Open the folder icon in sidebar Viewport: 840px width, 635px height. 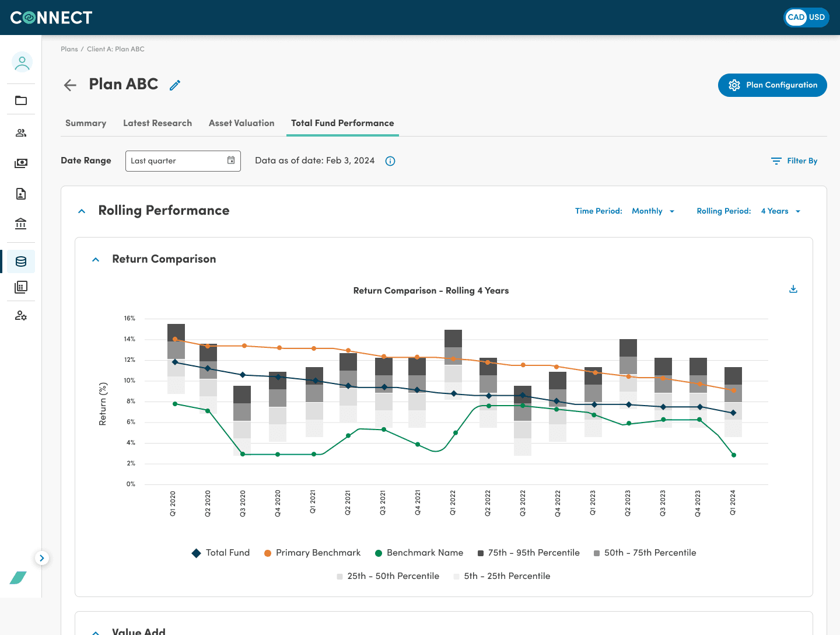[21, 100]
